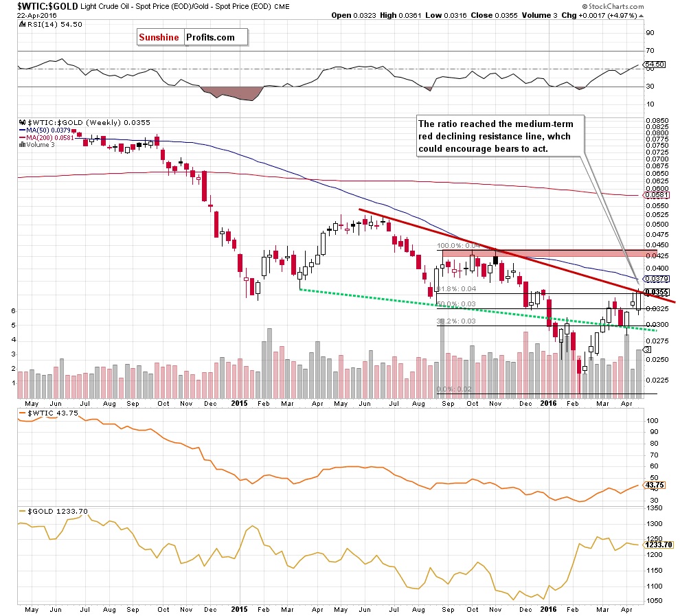Click the $GOLD 1233.70 panel legend
The width and height of the screenshot is (680, 616).
pyautogui.click(x=54, y=512)
